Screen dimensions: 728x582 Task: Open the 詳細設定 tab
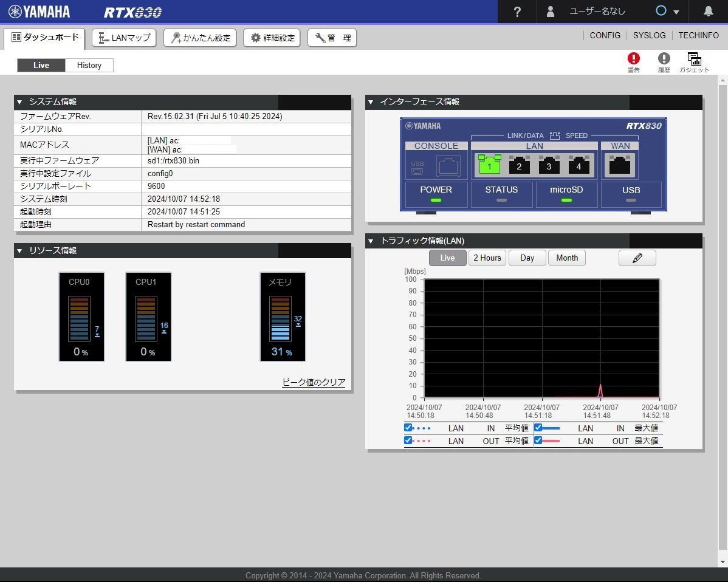(x=272, y=38)
